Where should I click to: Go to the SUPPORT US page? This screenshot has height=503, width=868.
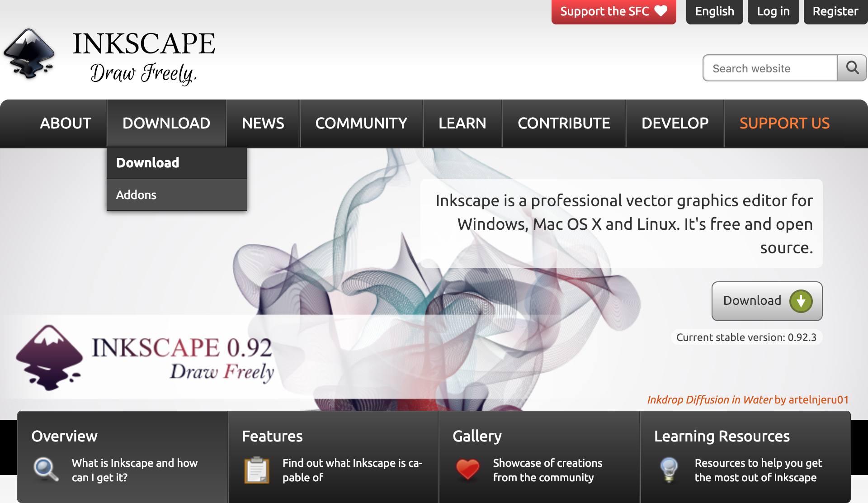tap(784, 123)
